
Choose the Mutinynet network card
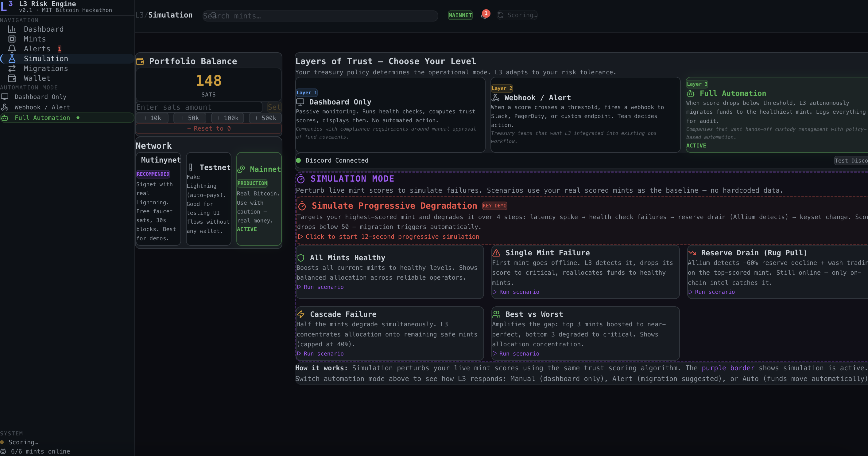tap(158, 199)
